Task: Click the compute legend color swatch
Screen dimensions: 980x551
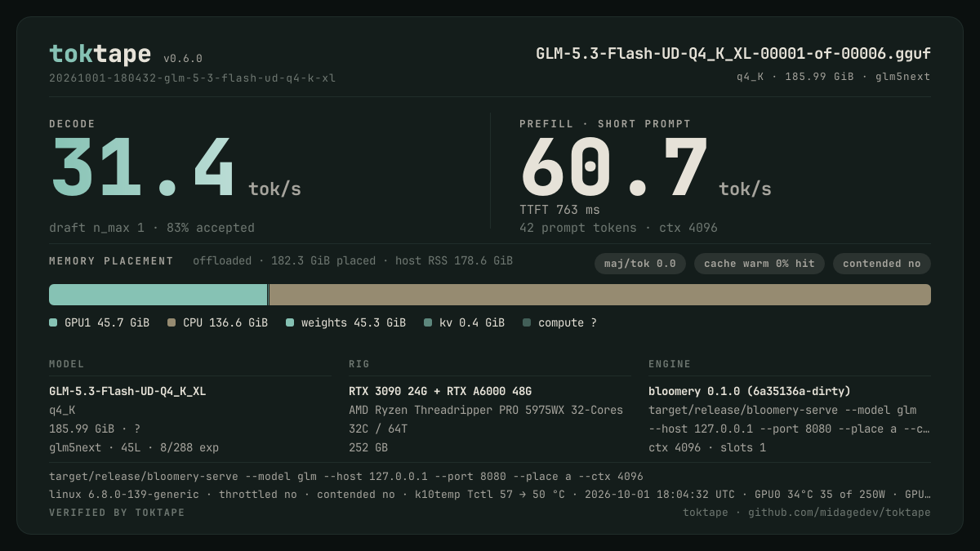Action: (527, 322)
